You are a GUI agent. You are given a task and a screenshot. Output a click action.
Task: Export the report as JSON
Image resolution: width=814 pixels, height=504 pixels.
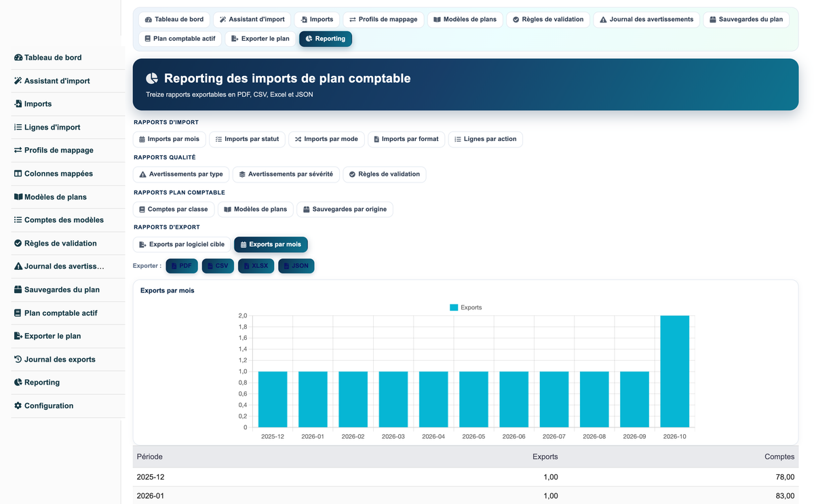coord(296,266)
